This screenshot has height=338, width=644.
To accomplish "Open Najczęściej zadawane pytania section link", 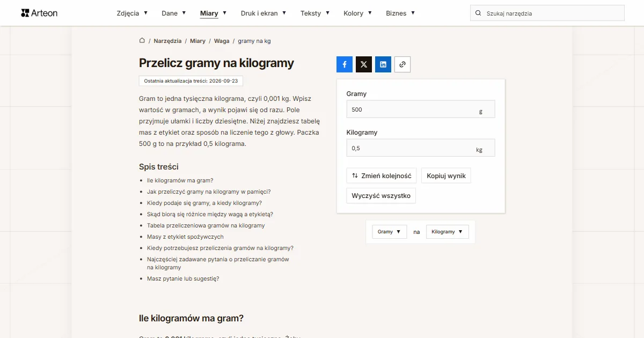I will coord(218,263).
